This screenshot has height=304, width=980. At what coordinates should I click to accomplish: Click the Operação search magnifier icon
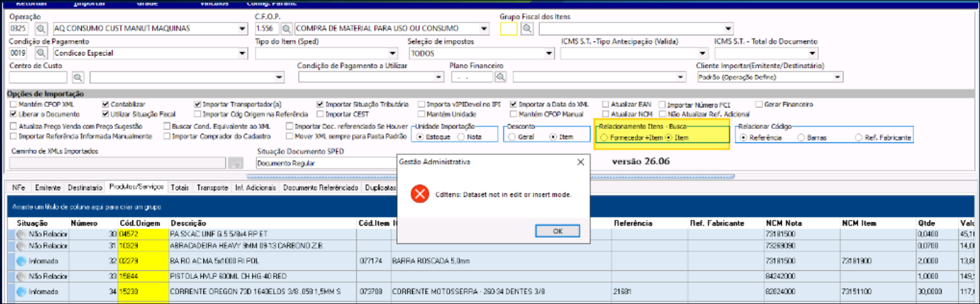click(x=41, y=28)
